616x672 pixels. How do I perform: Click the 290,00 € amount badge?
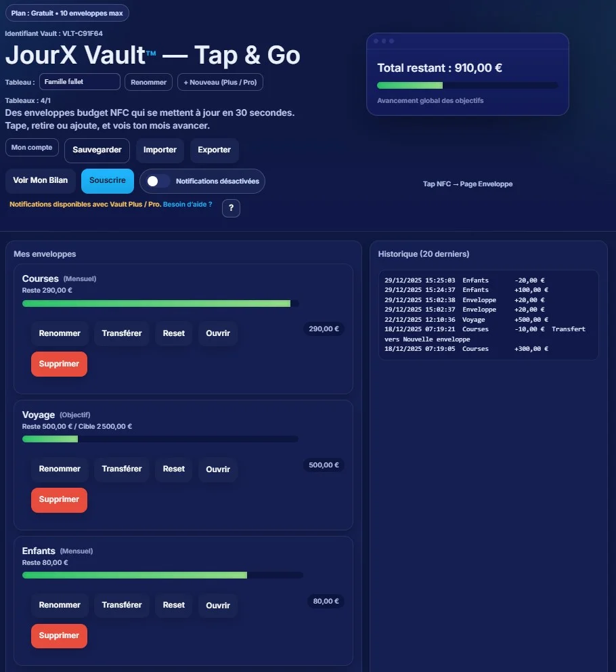point(324,329)
